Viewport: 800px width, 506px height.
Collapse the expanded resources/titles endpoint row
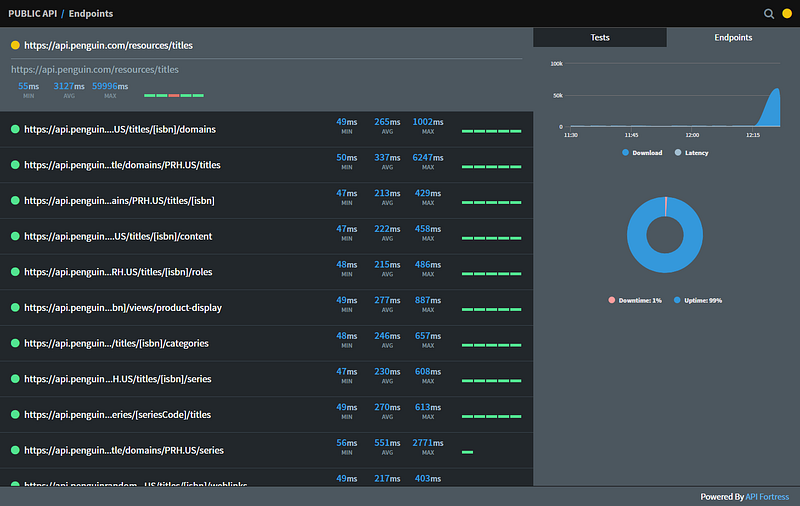coord(108,46)
